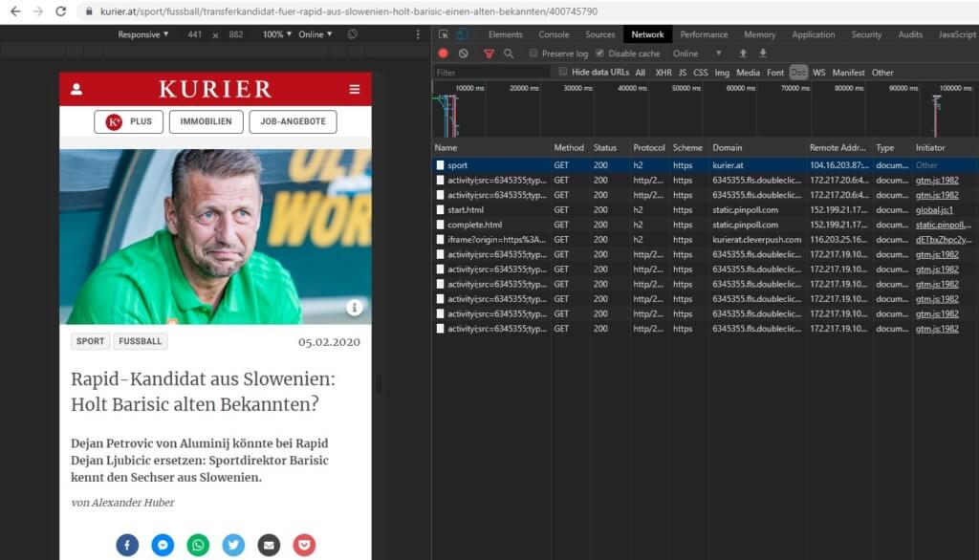
Task: Expand the 100% zoom dropdown
Action: 276,34
